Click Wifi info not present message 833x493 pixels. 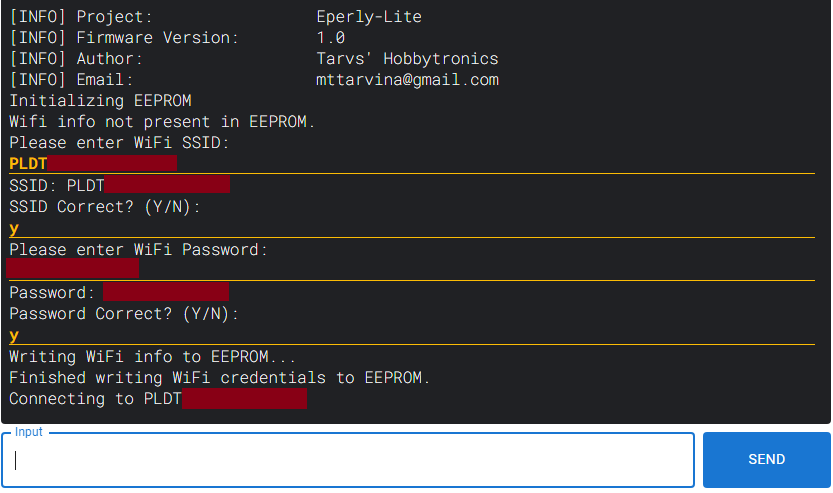(162, 122)
